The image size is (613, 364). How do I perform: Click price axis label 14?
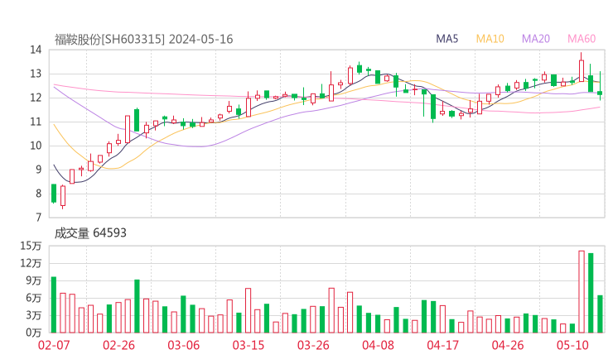tap(36, 50)
